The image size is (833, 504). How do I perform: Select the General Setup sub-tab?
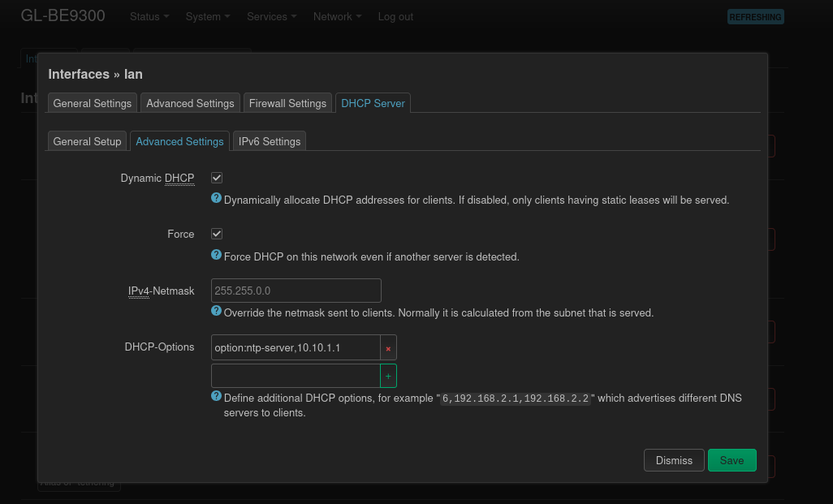pos(87,141)
